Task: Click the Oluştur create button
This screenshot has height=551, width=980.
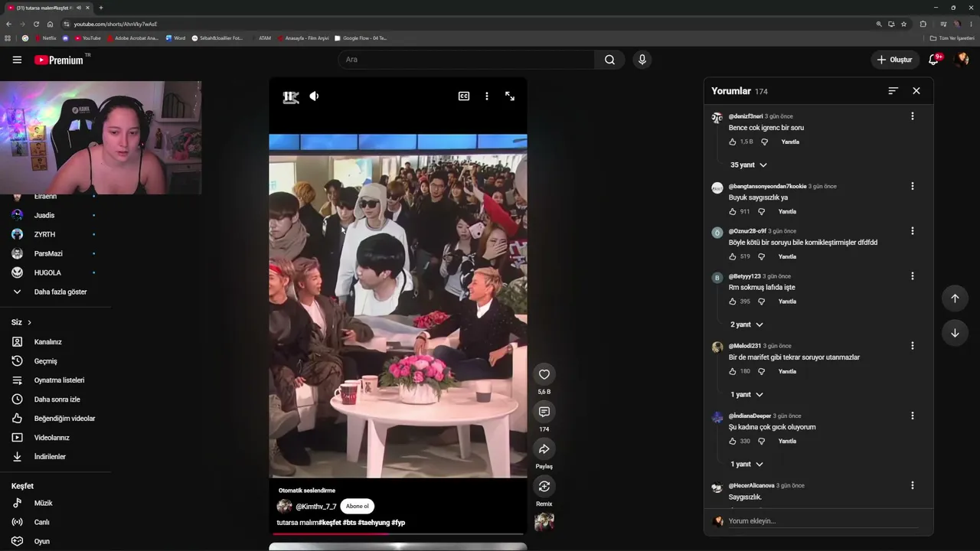Action: (x=894, y=60)
